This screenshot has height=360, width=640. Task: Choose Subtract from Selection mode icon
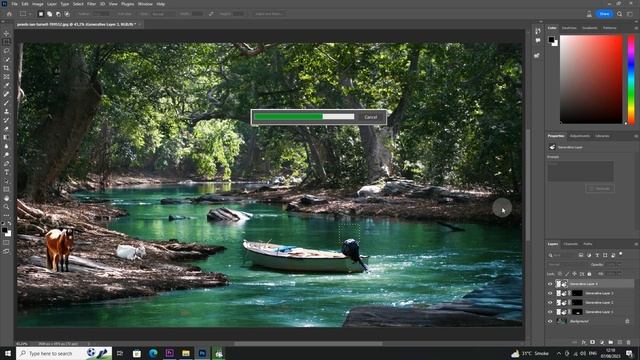point(58,14)
